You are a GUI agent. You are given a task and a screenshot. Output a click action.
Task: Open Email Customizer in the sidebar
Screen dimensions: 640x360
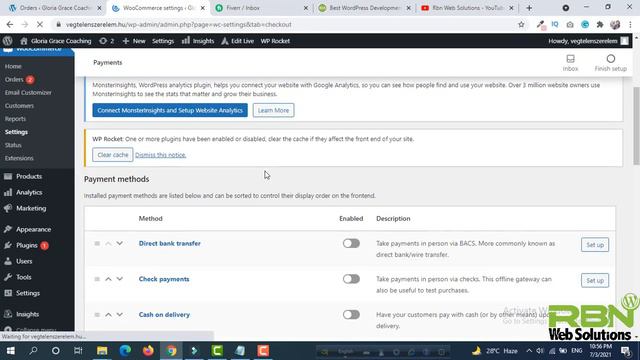coord(28,93)
